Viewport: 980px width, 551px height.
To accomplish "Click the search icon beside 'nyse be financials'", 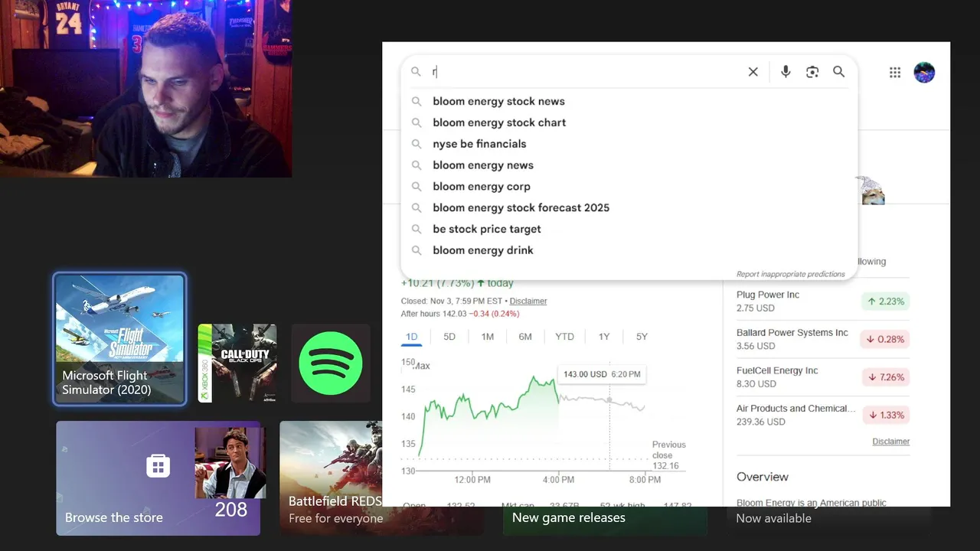I will (416, 144).
